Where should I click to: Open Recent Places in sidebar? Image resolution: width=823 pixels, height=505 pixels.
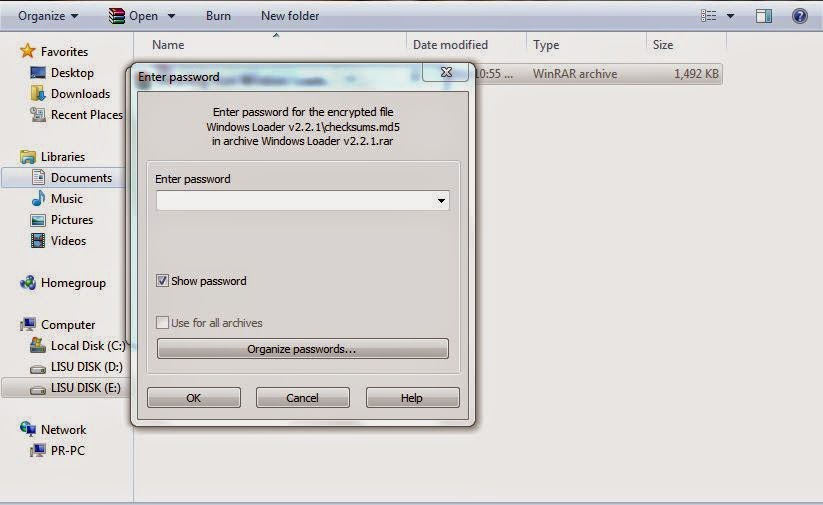point(87,114)
